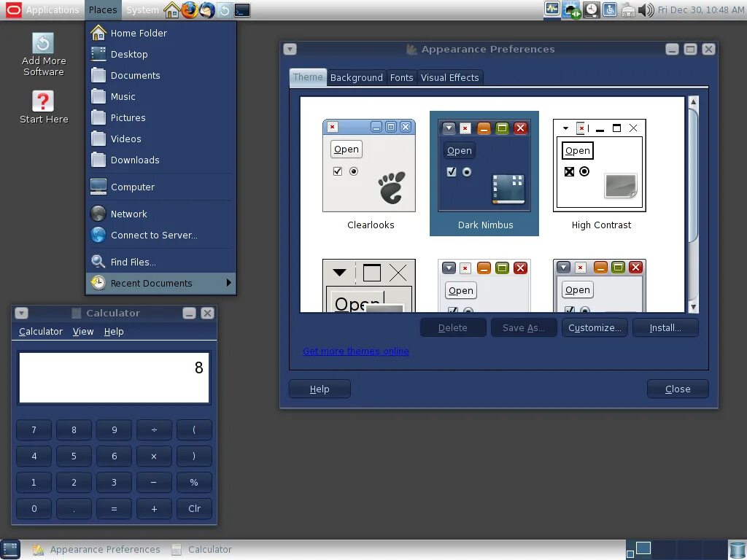Switch to the Background tab
This screenshot has width=747, height=560.
356,77
